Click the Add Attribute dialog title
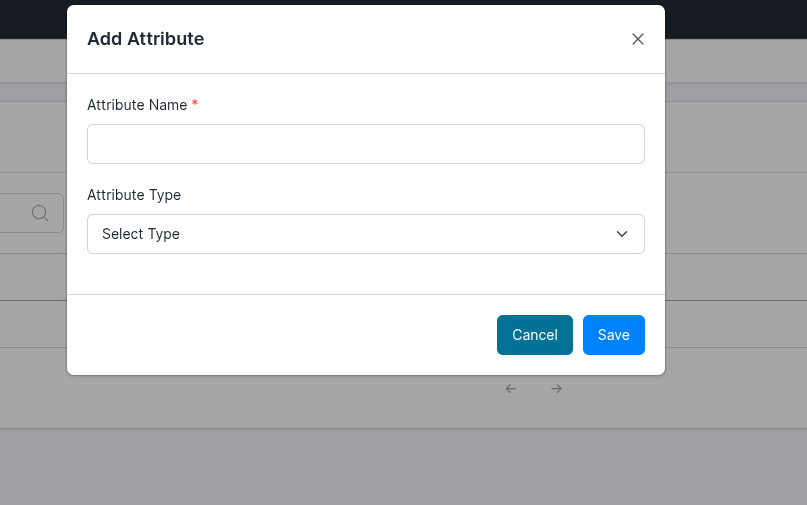This screenshot has height=505, width=807. click(146, 39)
